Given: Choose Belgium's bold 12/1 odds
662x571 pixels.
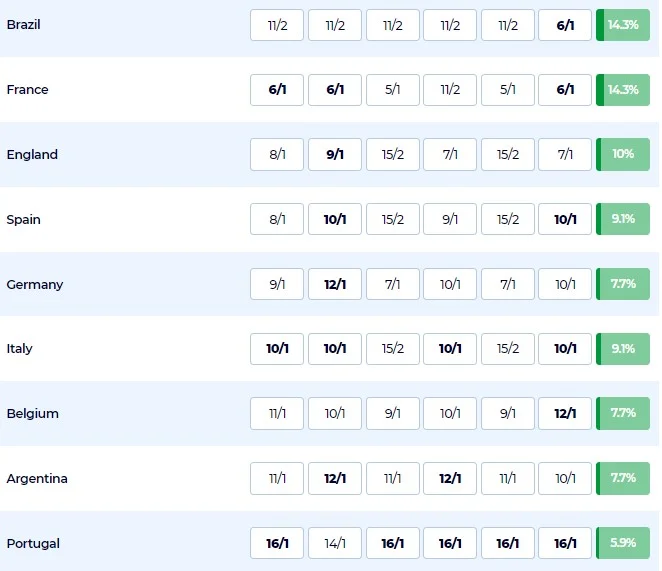Looking at the screenshot, I should (x=565, y=414).
